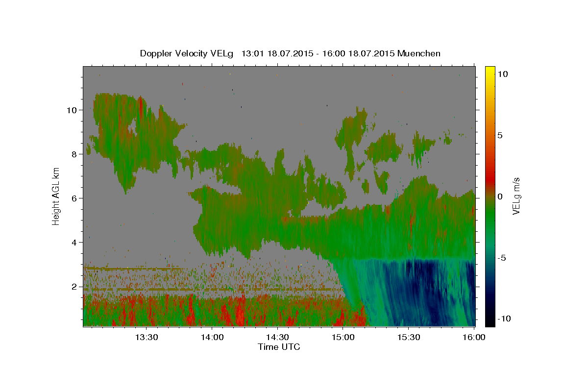Viewport: 588px width, 392px height.
Task: Click the "16:00" time axis label
Action: click(474, 337)
